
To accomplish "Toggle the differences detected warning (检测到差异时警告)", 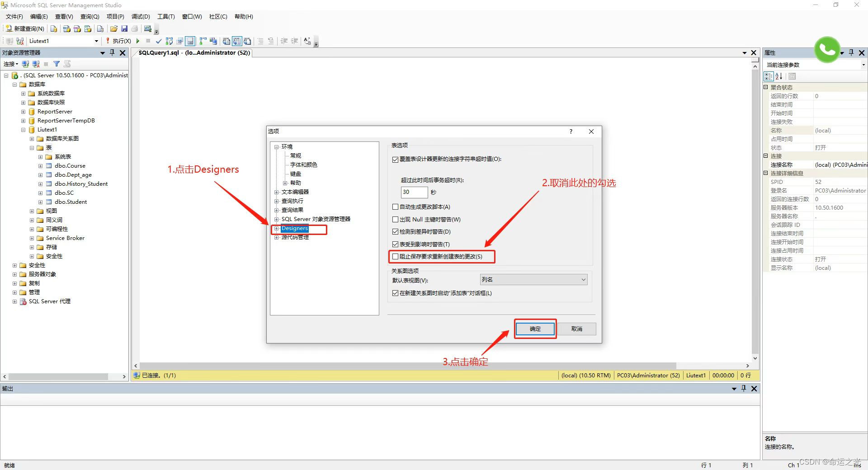I will [396, 232].
